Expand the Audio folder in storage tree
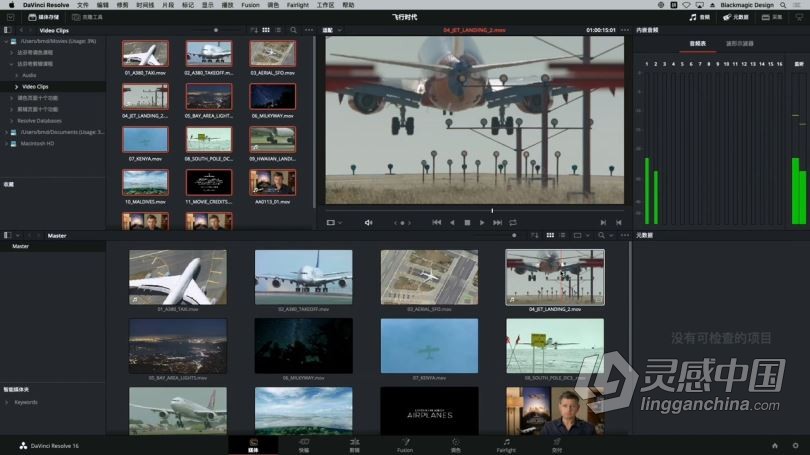Screen dimensions: 810x455 (17, 75)
